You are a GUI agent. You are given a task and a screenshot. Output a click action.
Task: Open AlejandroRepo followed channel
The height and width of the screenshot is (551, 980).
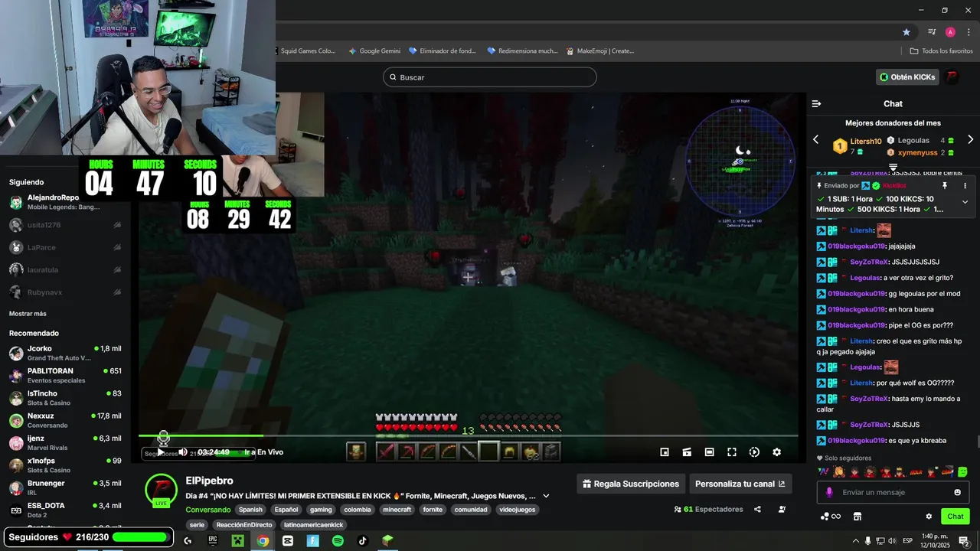65,202
